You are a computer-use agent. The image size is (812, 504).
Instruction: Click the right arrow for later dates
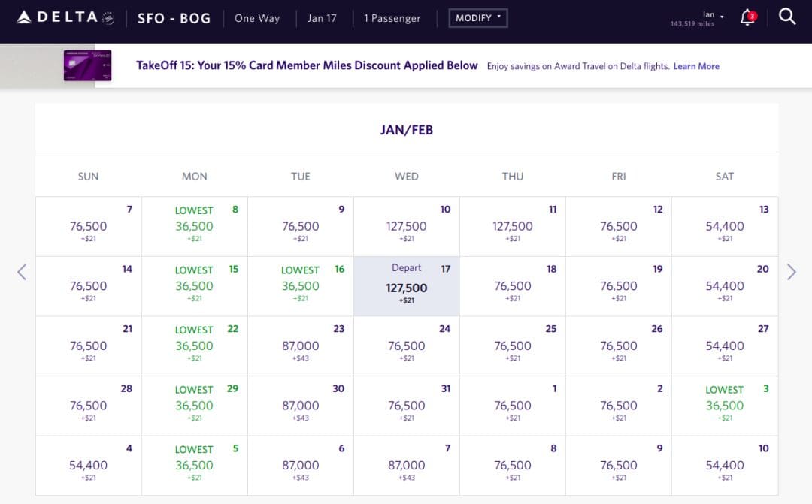click(791, 272)
